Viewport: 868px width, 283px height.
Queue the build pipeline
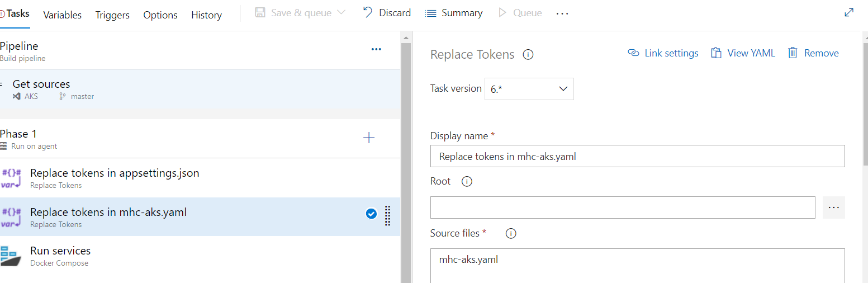tap(520, 12)
